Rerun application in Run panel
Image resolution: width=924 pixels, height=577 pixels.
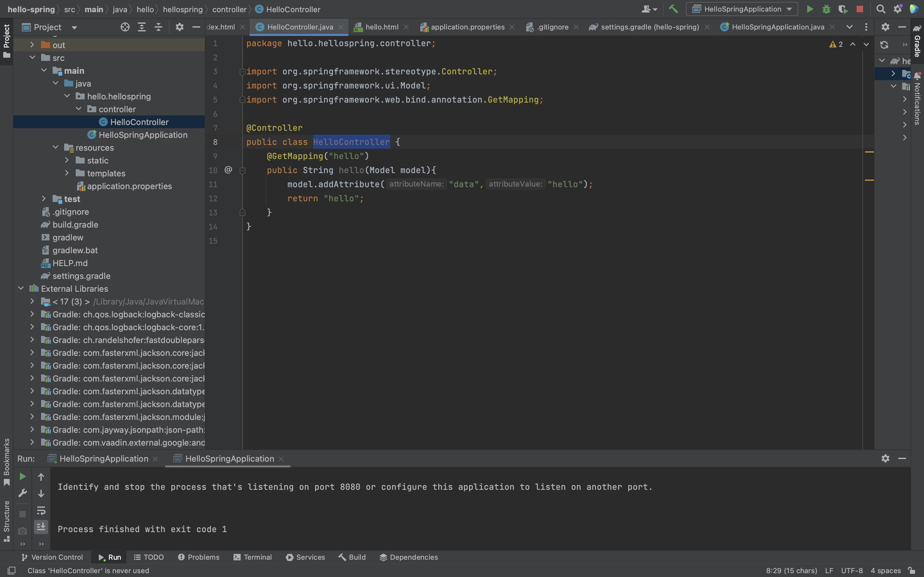tap(22, 477)
